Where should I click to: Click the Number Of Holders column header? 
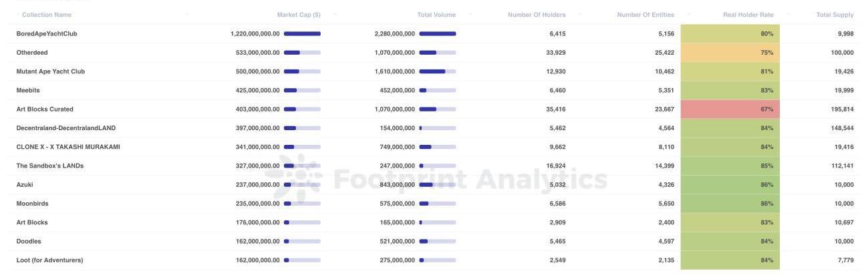[x=536, y=15]
